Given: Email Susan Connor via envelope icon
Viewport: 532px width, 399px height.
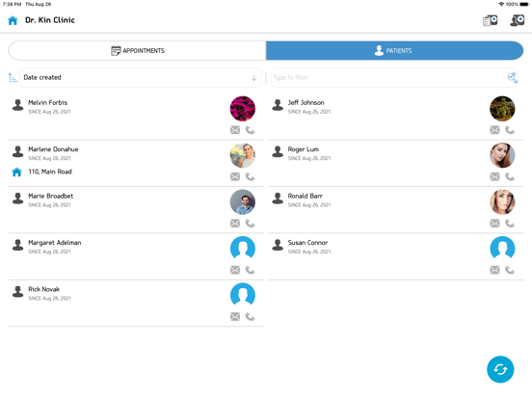Looking at the screenshot, I should tap(495, 270).
